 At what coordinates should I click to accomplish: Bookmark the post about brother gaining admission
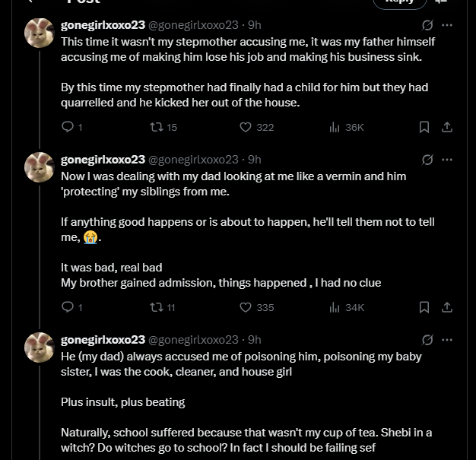tap(424, 307)
